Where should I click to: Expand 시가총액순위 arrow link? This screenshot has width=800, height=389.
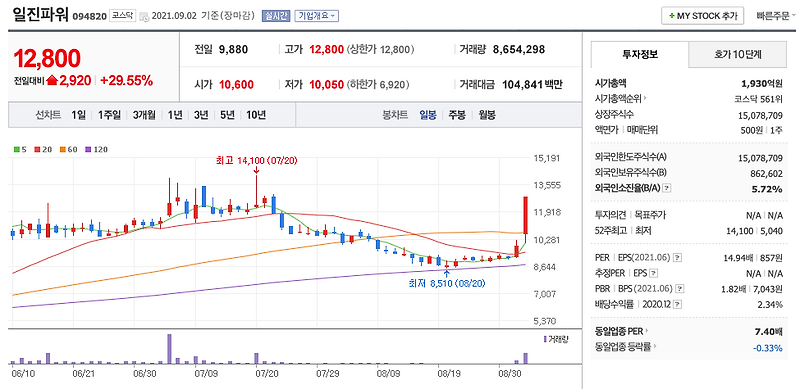(x=621, y=98)
